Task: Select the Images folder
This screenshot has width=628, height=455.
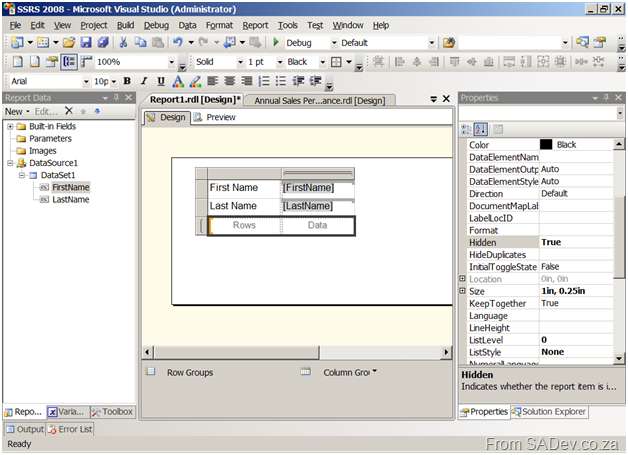Action: click(43, 151)
